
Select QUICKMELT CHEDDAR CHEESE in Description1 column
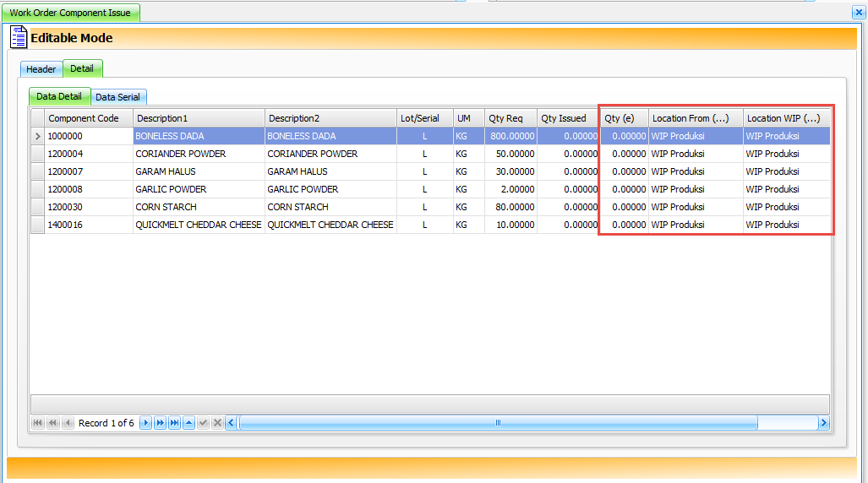point(199,225)
